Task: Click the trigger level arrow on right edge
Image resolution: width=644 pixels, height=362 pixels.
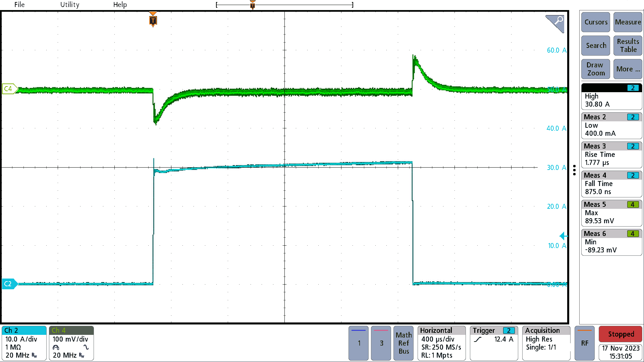Action: (563, 236)
